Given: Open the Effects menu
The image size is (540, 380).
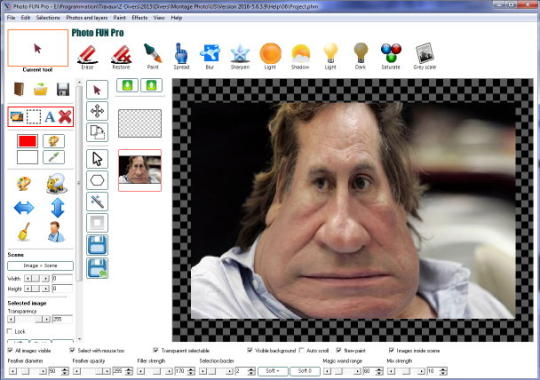Looking at the screenshot, I should point(140,18).
